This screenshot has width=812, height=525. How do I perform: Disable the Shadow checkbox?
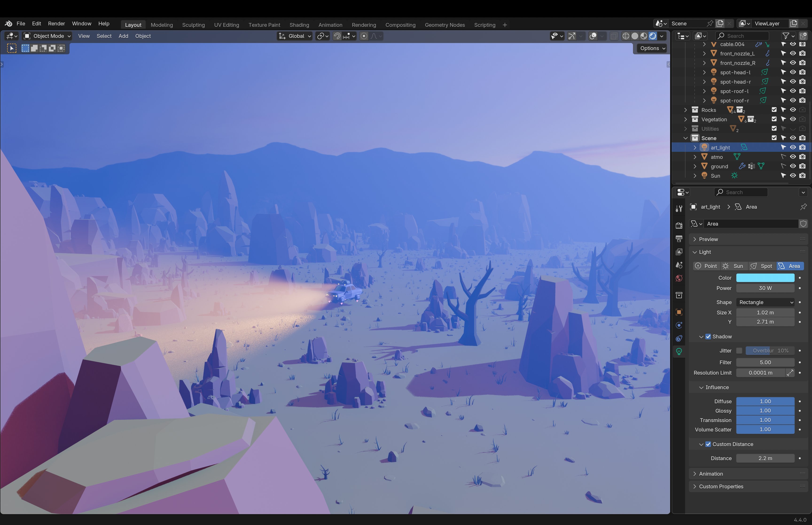pyautogui.click(x=708, y=337)
